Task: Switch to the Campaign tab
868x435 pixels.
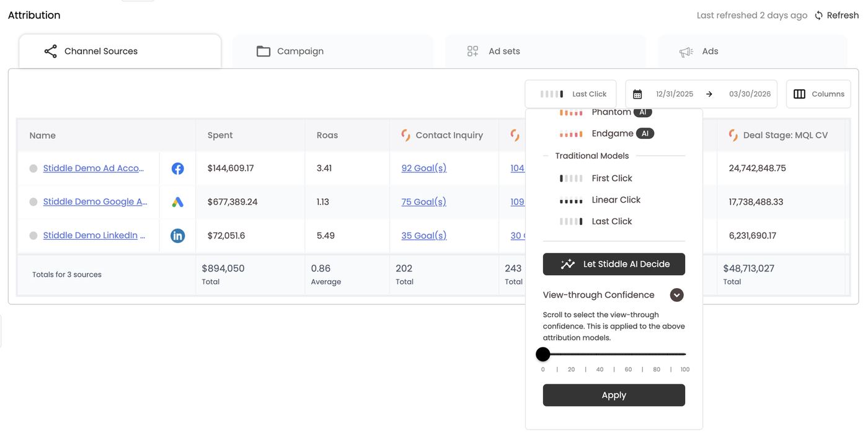Action: tap(332, 51)
